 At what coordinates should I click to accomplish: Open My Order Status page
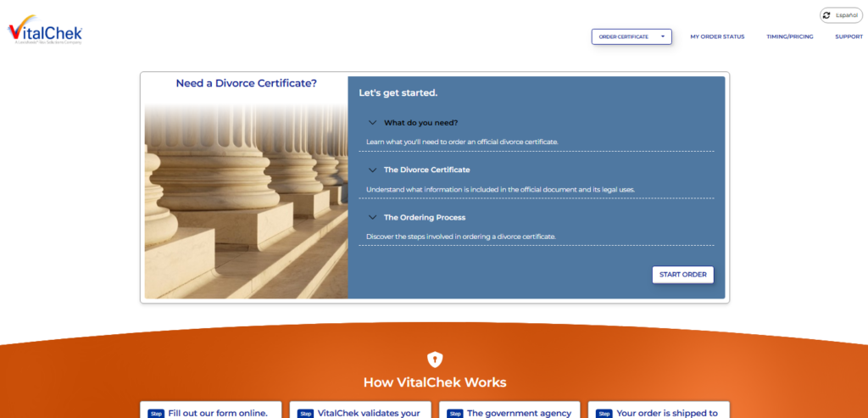point(717,36)
